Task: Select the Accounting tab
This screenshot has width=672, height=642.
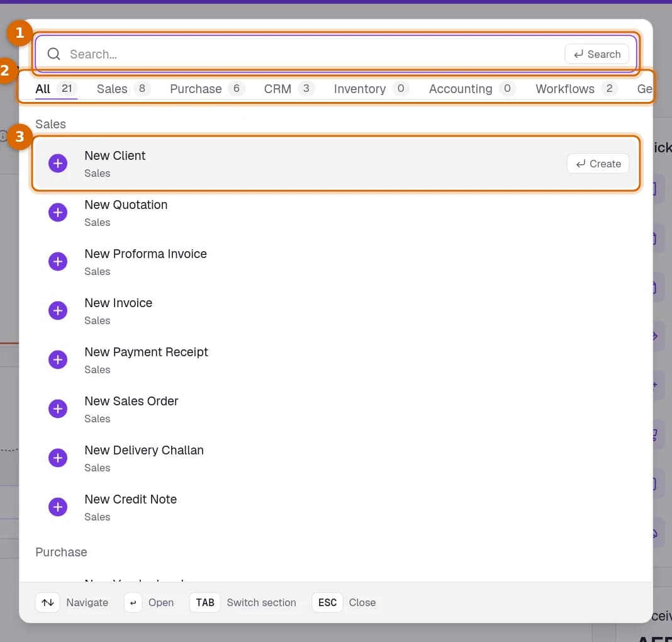Action: 472,89
